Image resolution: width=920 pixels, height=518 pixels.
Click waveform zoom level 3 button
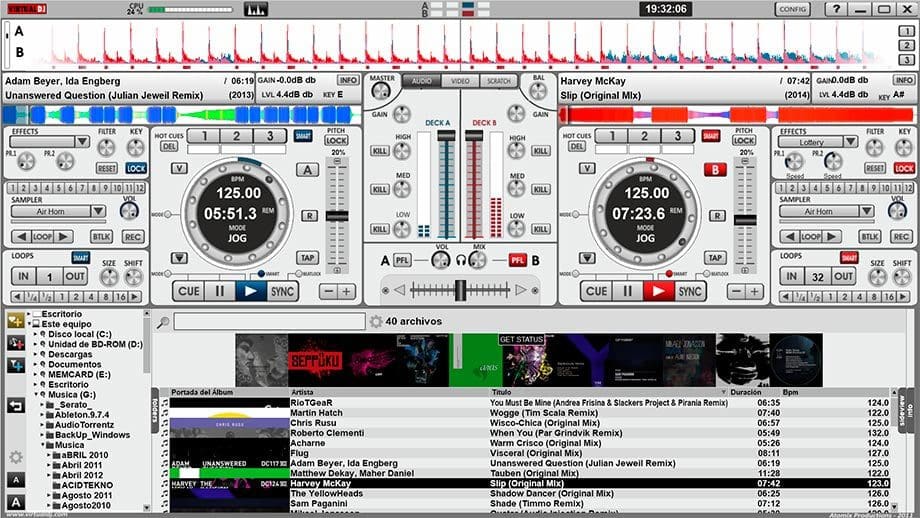(x=907, y=59)
